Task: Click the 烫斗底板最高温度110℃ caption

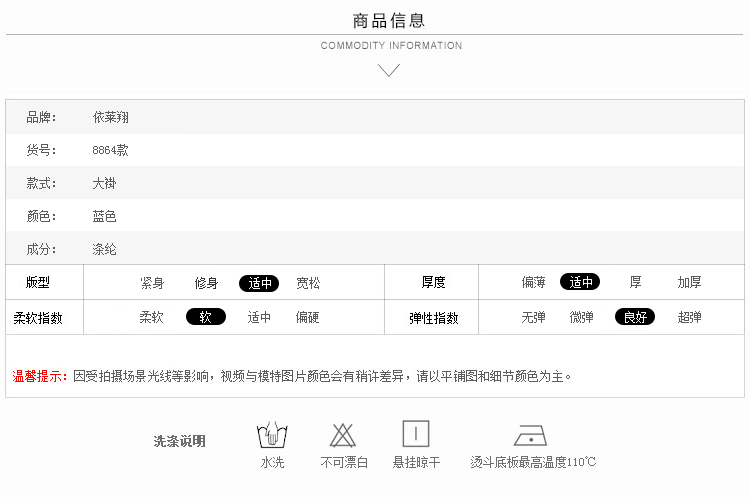Action: coord(532,462)
